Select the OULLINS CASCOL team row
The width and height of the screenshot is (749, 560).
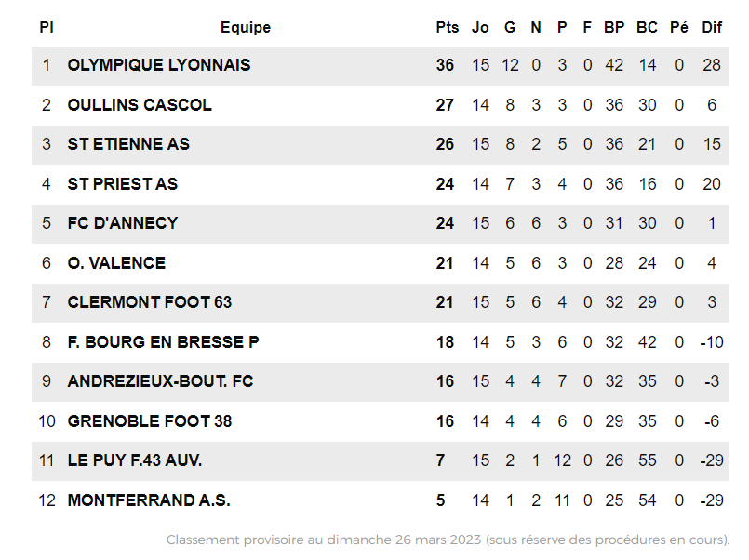pyautogui.click(x=140, y=105)
